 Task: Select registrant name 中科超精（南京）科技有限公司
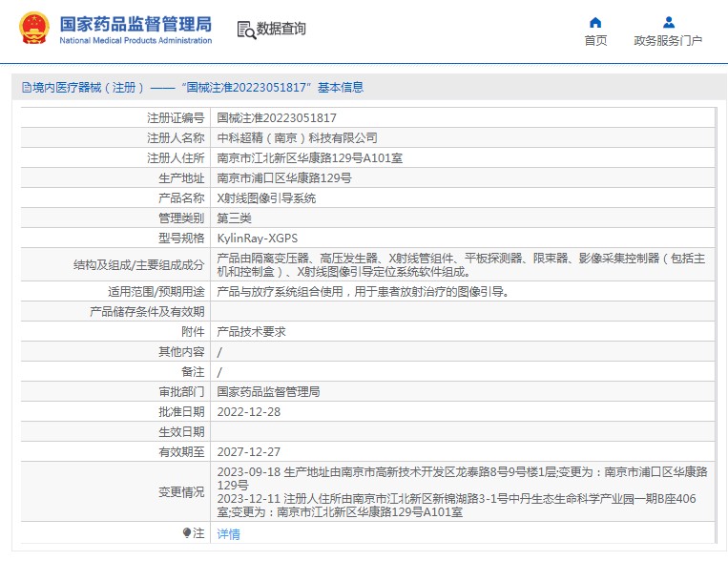pyautogui.click(x=297, y=138)
